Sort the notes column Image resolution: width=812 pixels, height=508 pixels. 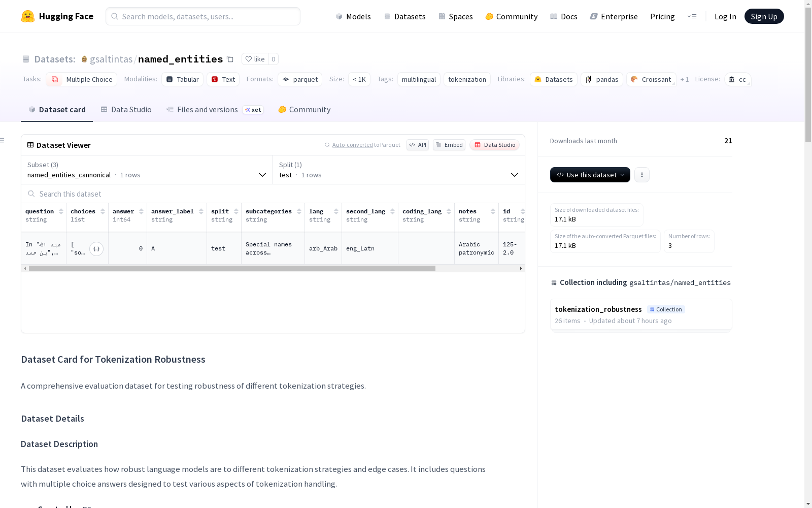tap(493, 211)
